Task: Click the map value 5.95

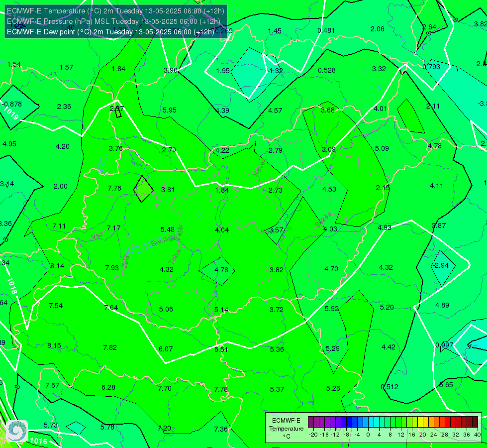Action: pyautogui.click(x=169, y=110)
